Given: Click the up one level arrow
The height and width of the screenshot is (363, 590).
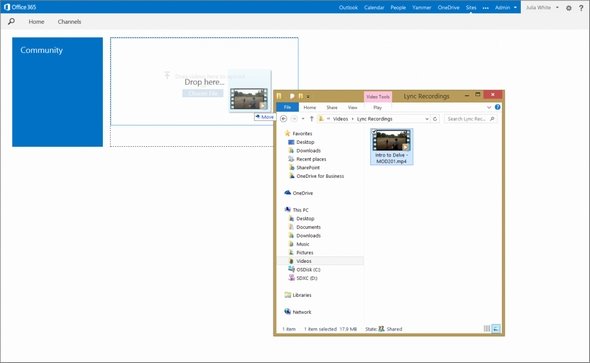Looking at the screenshot, I should [311, 119].
